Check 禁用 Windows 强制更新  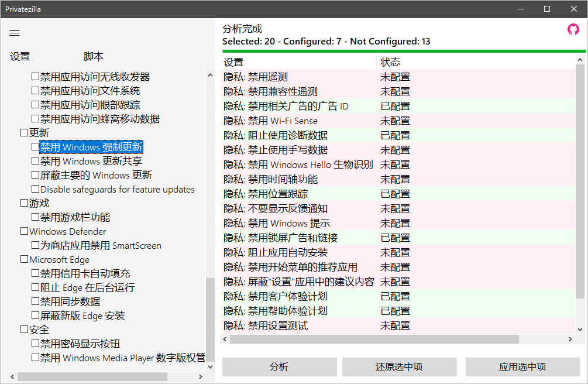point(36,147)
